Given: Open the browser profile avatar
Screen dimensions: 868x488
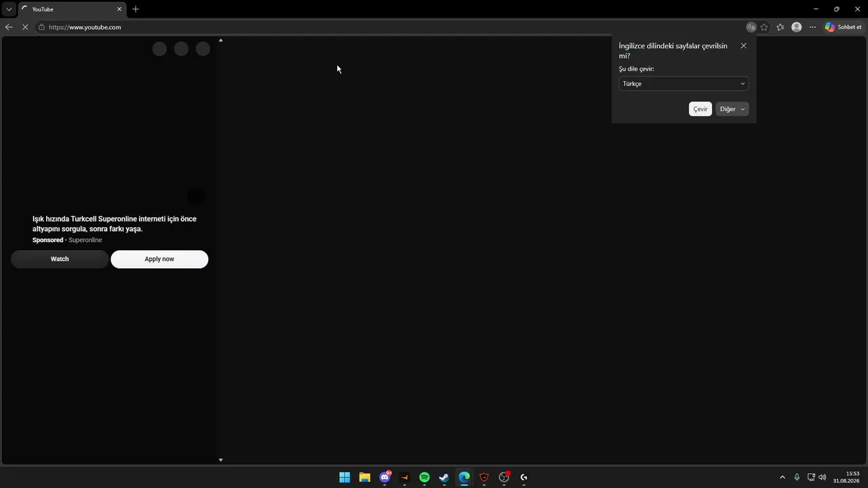Looking at the screenshot, I should click(797, 27).
